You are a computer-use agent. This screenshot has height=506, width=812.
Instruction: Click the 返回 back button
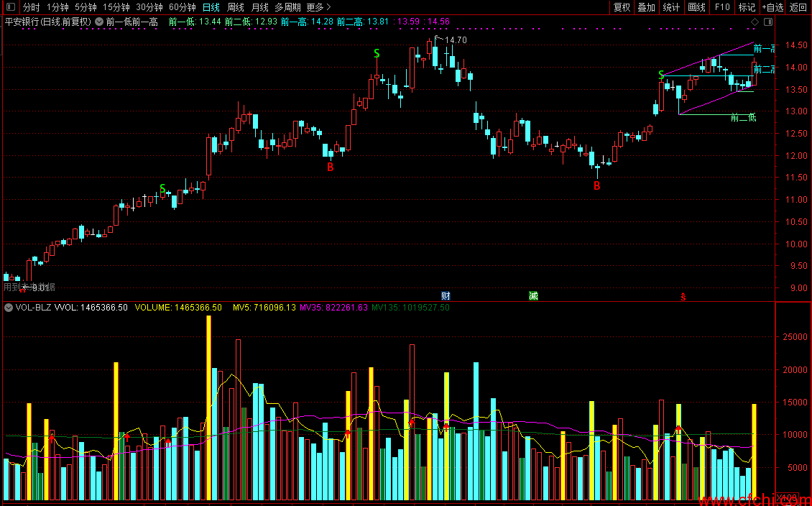[798, 7]
